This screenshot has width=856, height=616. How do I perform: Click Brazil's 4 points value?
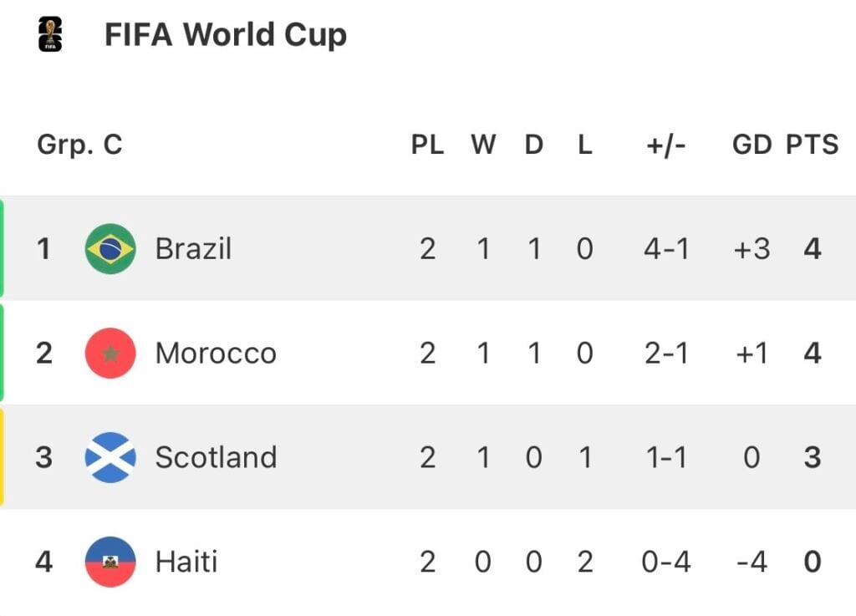point(813,249)
